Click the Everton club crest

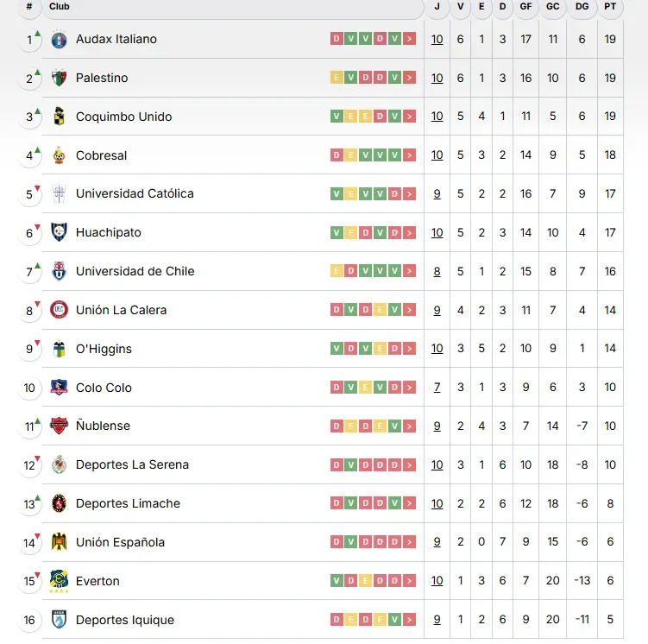59,580
